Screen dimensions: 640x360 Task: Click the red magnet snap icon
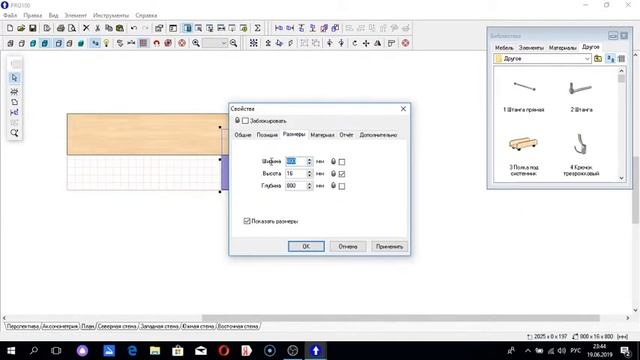click(156, 43)
